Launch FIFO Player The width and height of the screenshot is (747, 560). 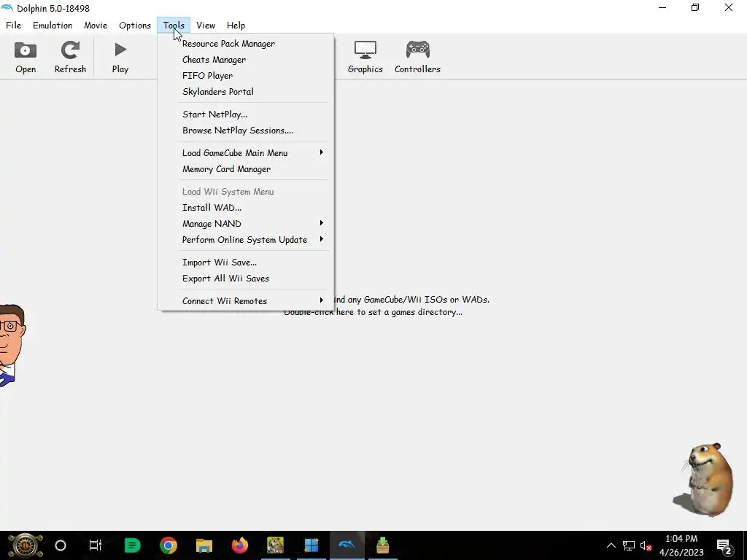tap(246, 76)
